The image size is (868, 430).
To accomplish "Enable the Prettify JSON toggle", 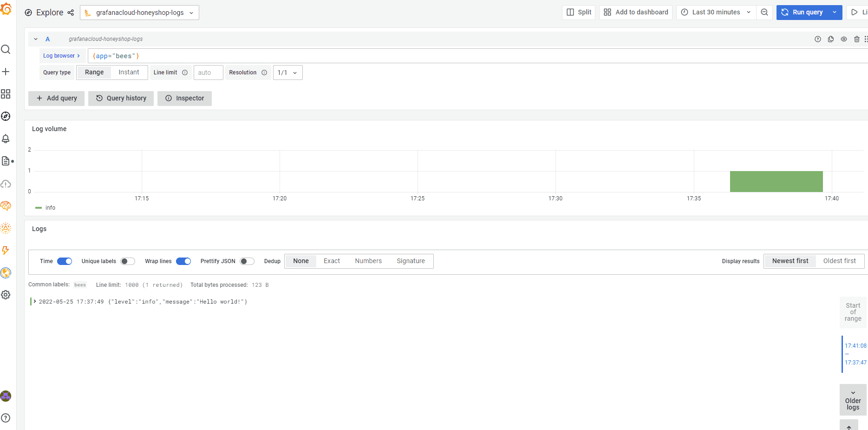I will (247, 261).
